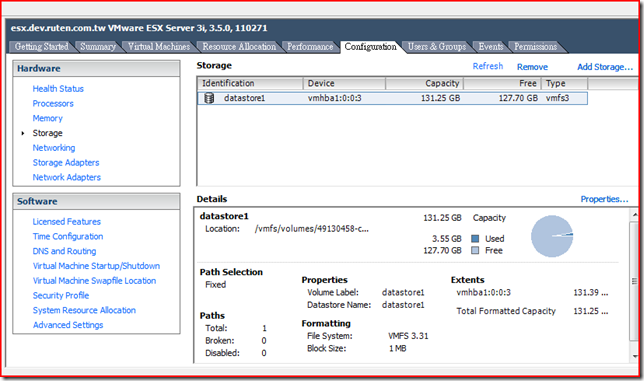Switch to the Summary tab
Image resolution: width=644 pixels, height=381 pixels.
(x=98, y=47)
